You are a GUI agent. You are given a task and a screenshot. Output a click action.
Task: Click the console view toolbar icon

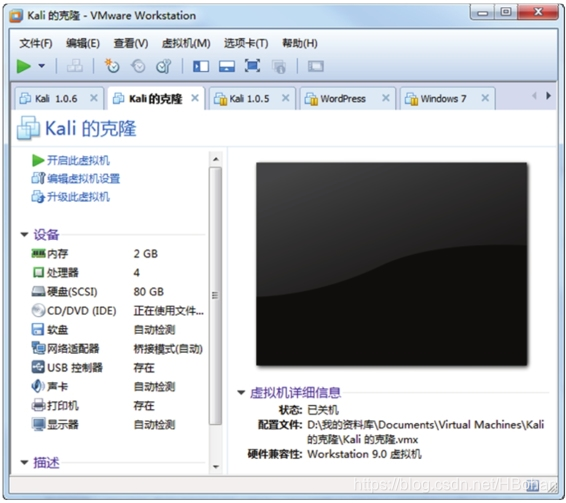tap(315, 66)
